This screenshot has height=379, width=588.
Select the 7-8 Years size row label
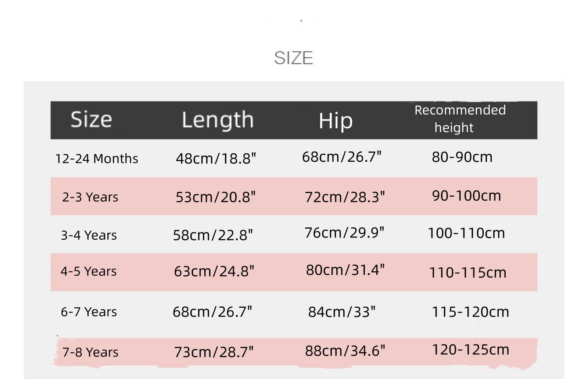pos(90,352)
